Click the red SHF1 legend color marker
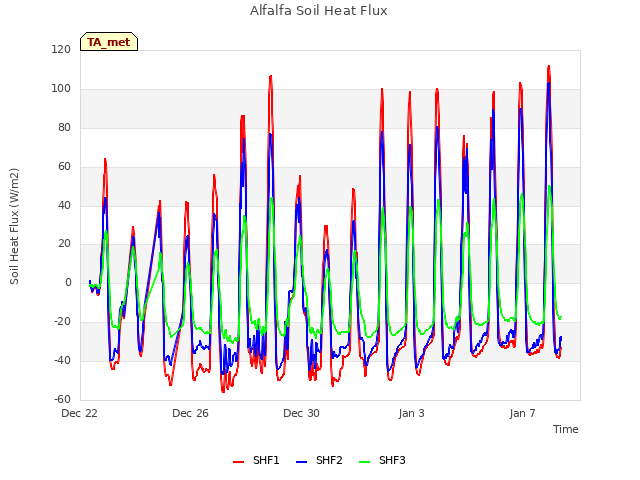 pos(238,462)
